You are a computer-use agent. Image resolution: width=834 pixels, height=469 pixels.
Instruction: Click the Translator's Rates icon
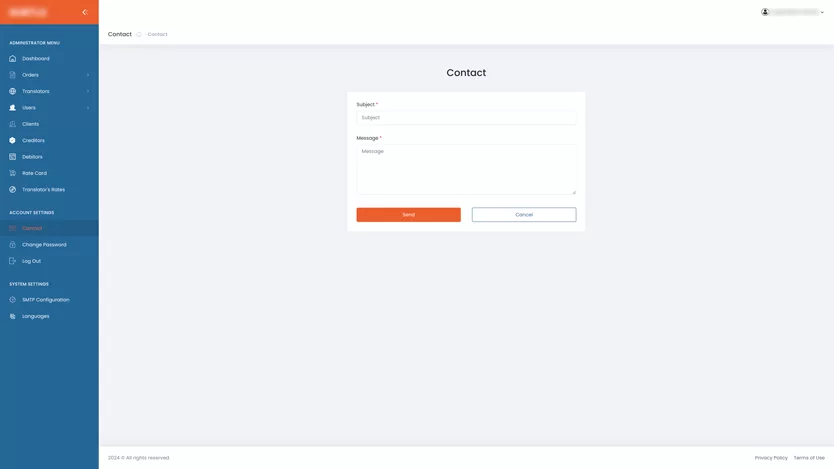[x=13, y=190]
